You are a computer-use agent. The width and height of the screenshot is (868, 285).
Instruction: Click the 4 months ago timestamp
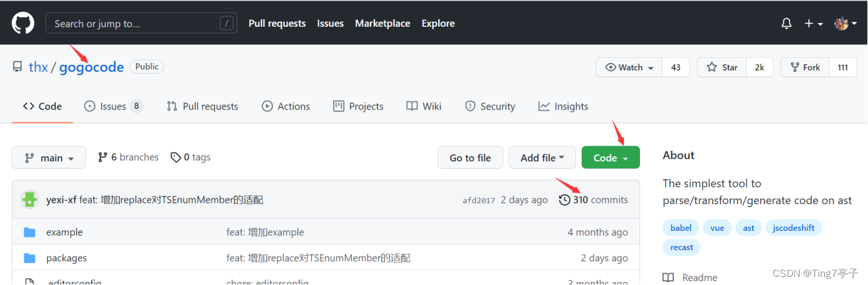point(598,232)
